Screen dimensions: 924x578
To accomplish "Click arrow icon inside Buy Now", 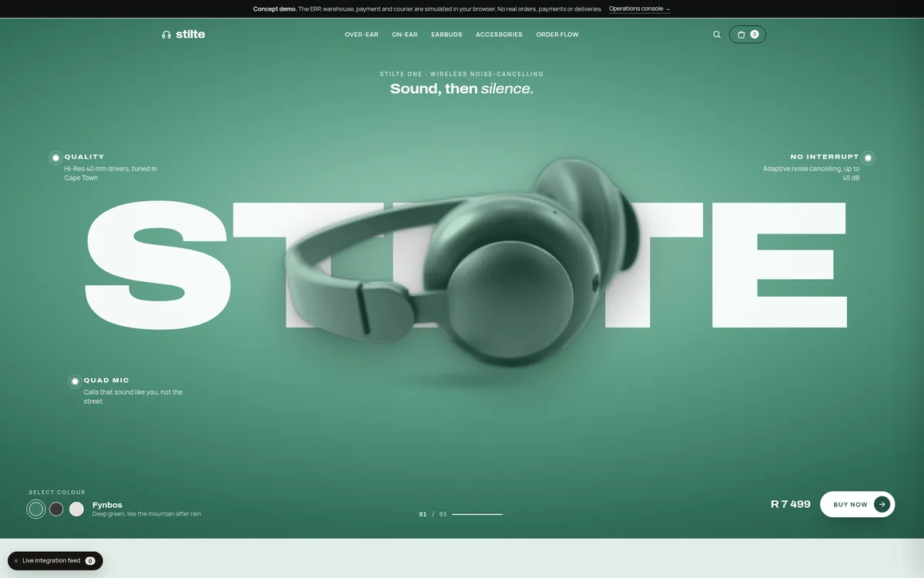I will coord(882,504).
